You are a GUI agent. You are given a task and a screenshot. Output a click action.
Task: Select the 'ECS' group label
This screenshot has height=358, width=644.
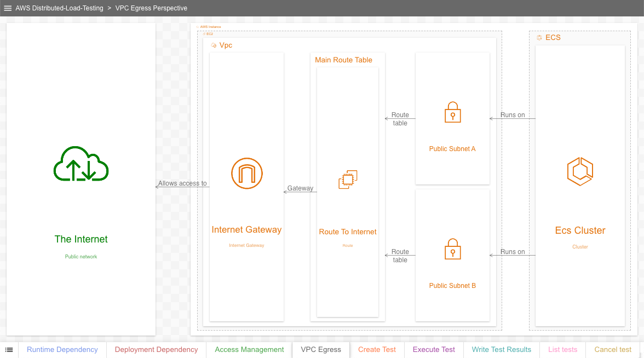[553, 37]
